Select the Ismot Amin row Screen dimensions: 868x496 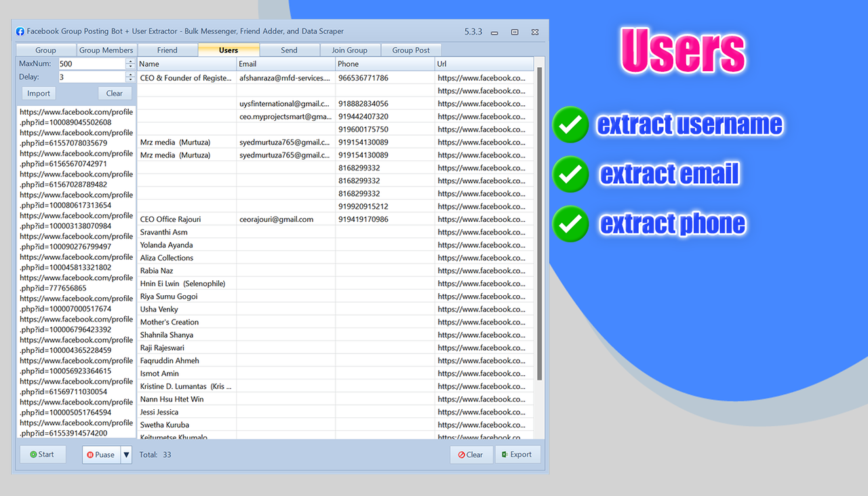point(336,374)
